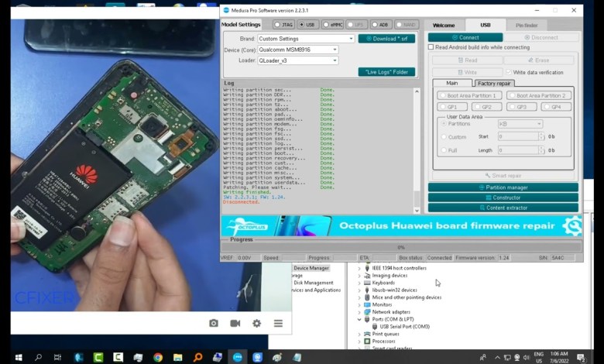Enable Read Android build info checkbox
The height and width of the screenshot is (364, 604).
click(x=431, y=47)
